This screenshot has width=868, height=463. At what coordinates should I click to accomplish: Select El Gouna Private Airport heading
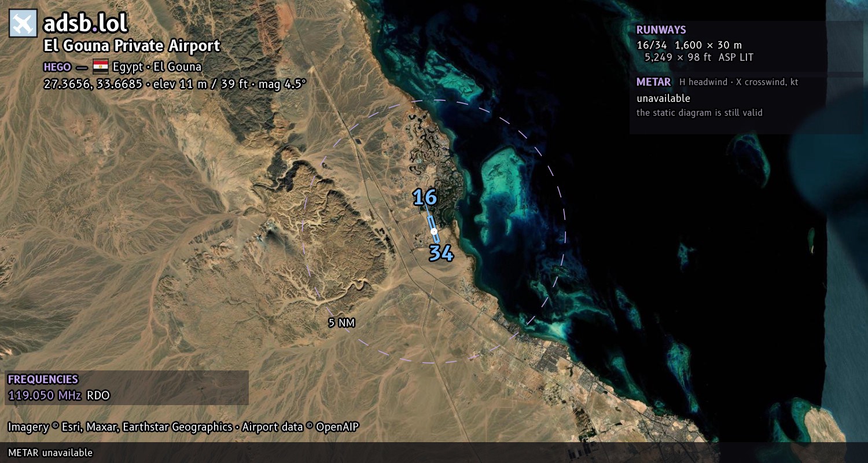click(132, 46)
